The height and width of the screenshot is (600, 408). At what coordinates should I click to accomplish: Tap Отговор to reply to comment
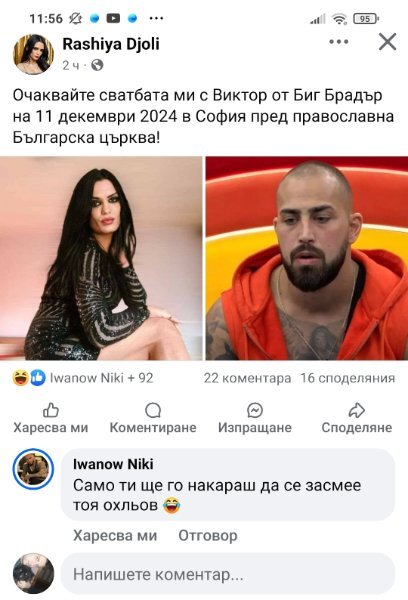(208, 535)
